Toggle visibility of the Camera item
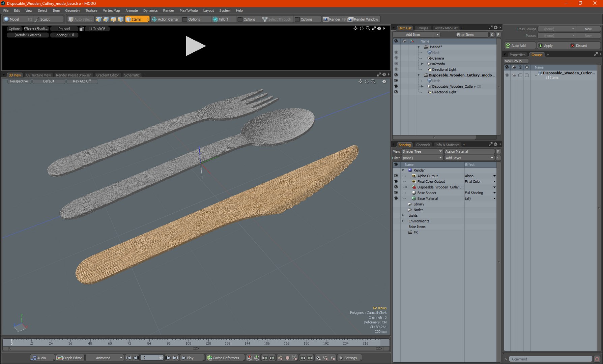The image size is (603, 364). (396, 58)
